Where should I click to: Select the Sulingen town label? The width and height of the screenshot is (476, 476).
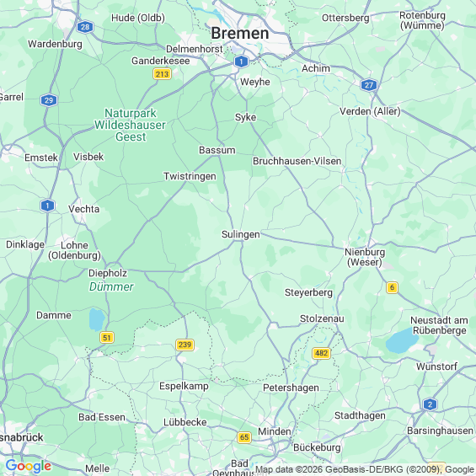pyautogui.click(x=240, y=234)
